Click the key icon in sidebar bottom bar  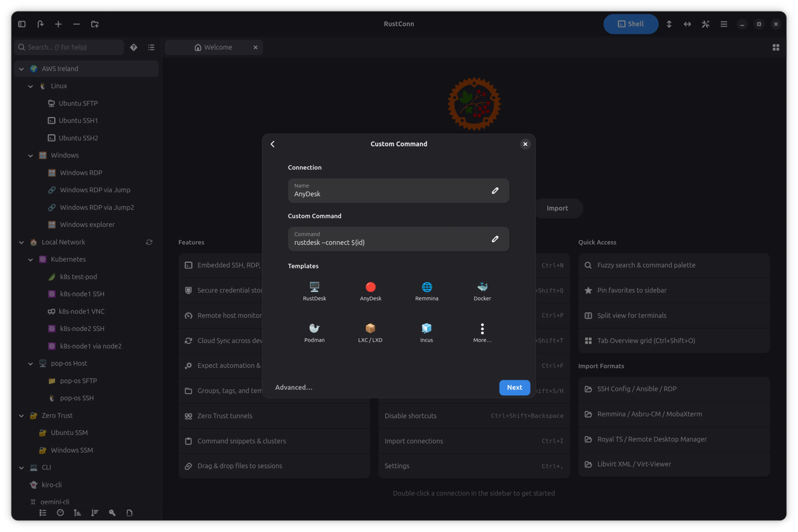click(x=112, y=513)
